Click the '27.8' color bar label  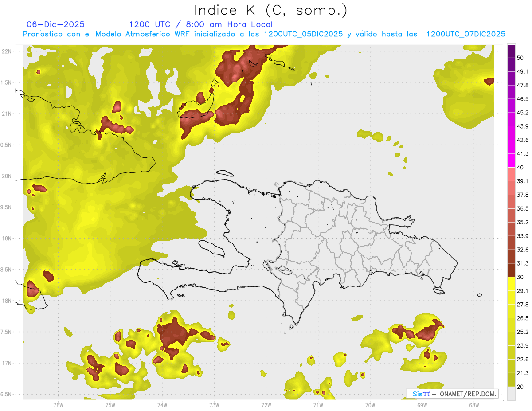tap(523, 304)
